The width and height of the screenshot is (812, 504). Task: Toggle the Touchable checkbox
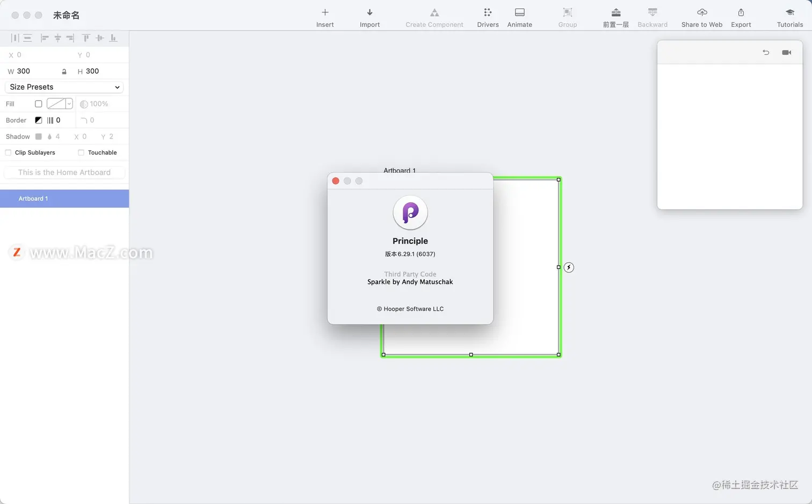[x=81, y=152]
